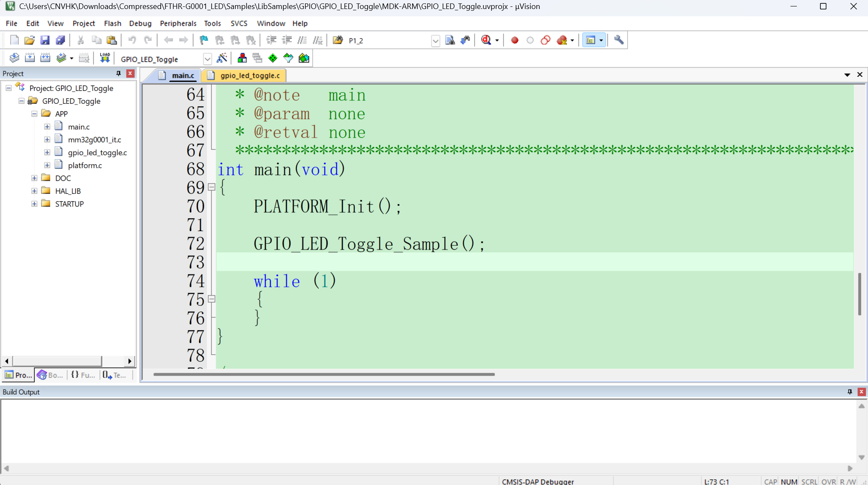Toggle bookmark flag icon in toolbar
This screenshot has width=868, height=485.
point(204,40)
